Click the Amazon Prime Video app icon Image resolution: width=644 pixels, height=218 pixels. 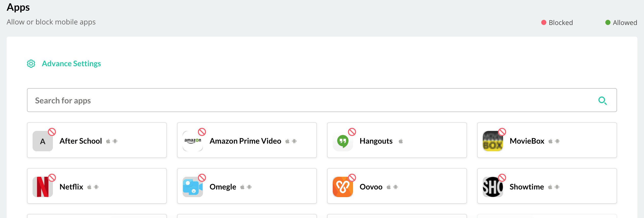(193, 141)
